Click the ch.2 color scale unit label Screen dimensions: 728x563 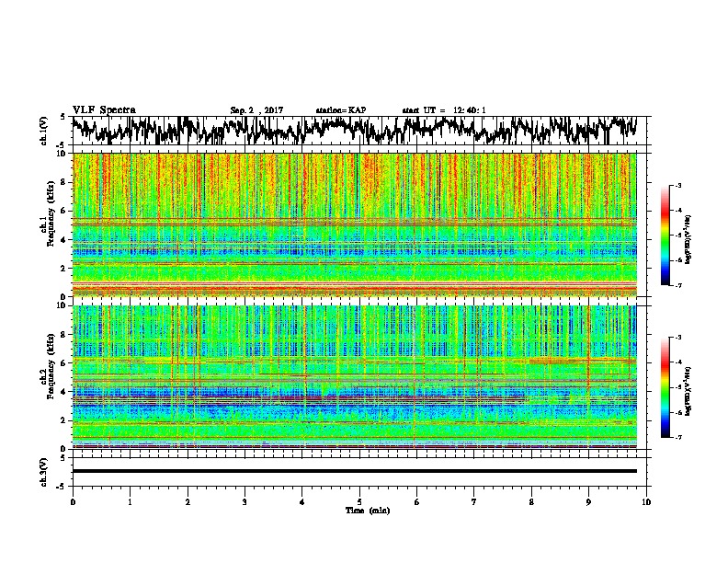pos(688,391)
